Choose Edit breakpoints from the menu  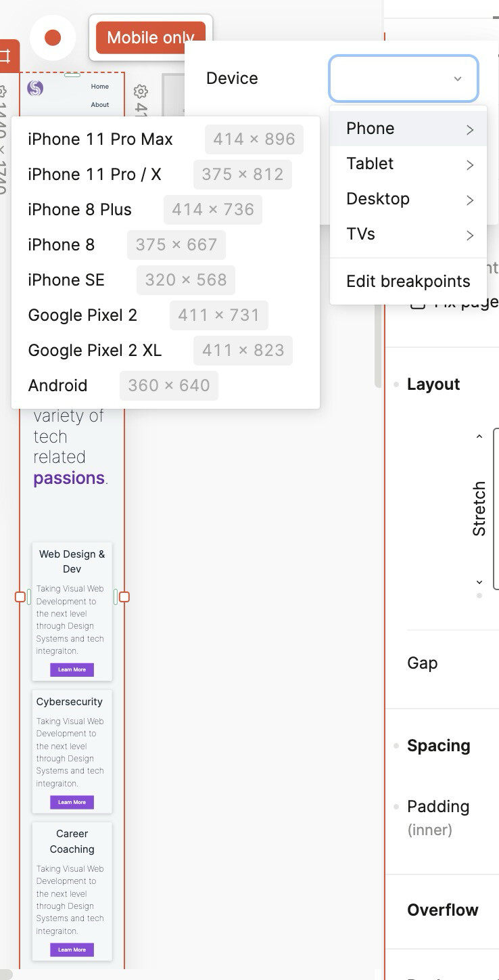[408, 282]
